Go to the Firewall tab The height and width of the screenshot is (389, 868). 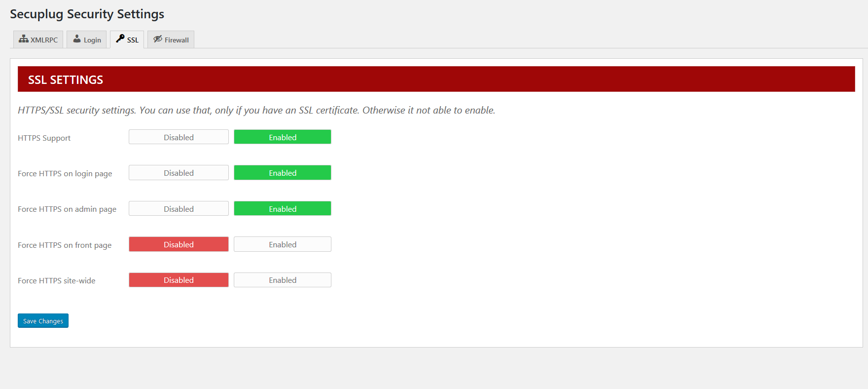[171, 39]
